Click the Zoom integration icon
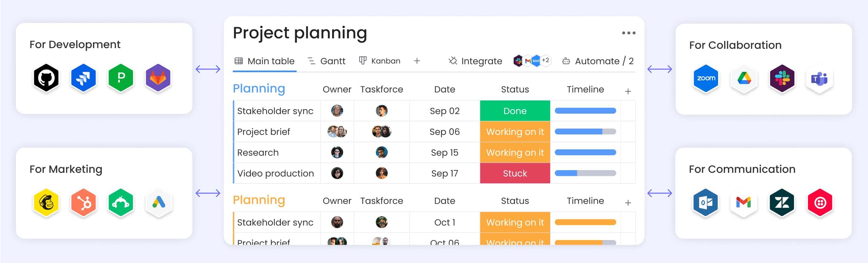 (x=706, y=78)
